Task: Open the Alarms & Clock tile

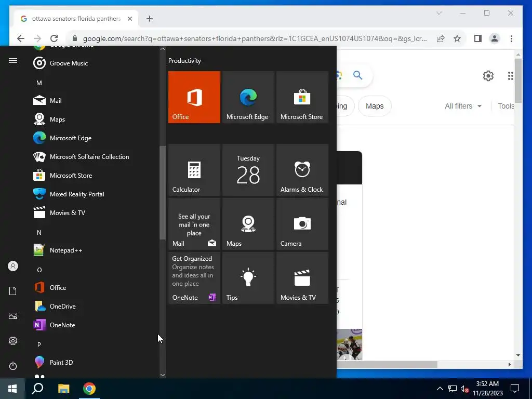Action: [x=302, y=170]
